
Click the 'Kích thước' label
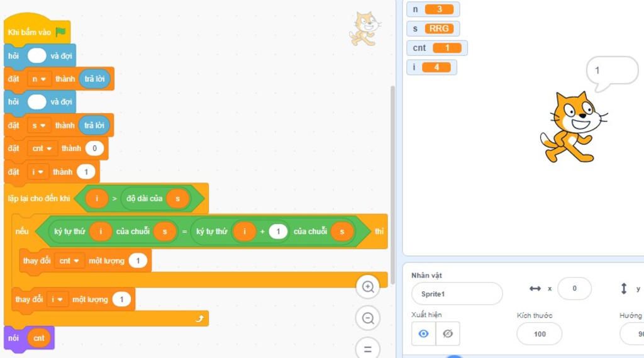click(535, 316)
